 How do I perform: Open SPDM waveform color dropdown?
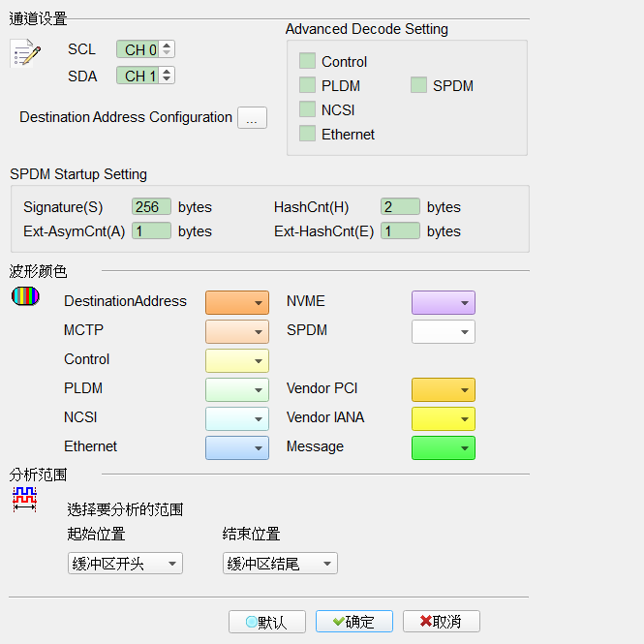point(444,331)
